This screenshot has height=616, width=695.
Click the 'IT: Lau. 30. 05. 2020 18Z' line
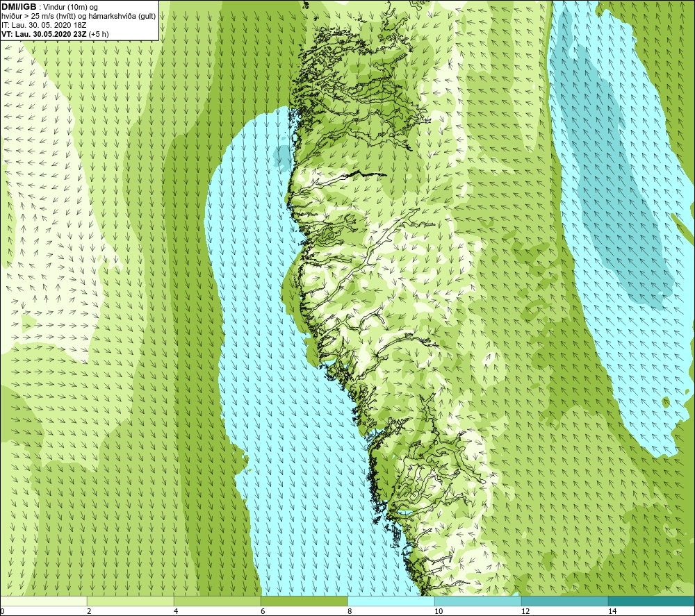(x=43, y=25)
